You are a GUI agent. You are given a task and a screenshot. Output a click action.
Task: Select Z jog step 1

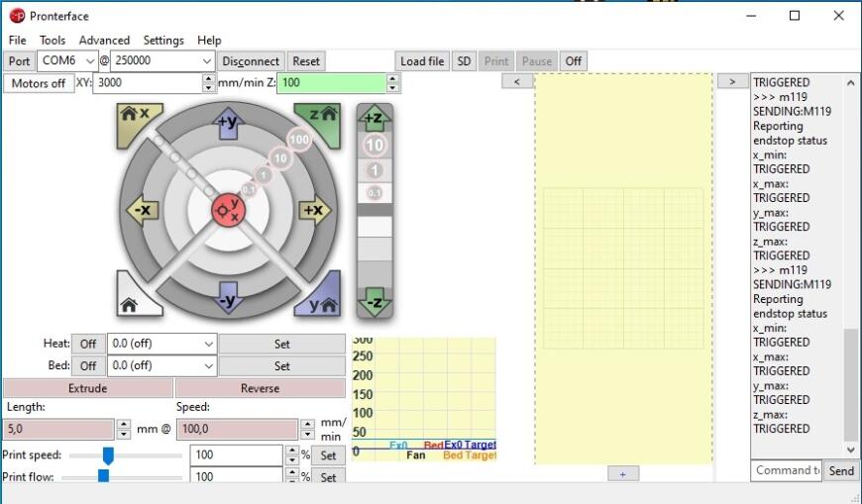click(375, 170)
